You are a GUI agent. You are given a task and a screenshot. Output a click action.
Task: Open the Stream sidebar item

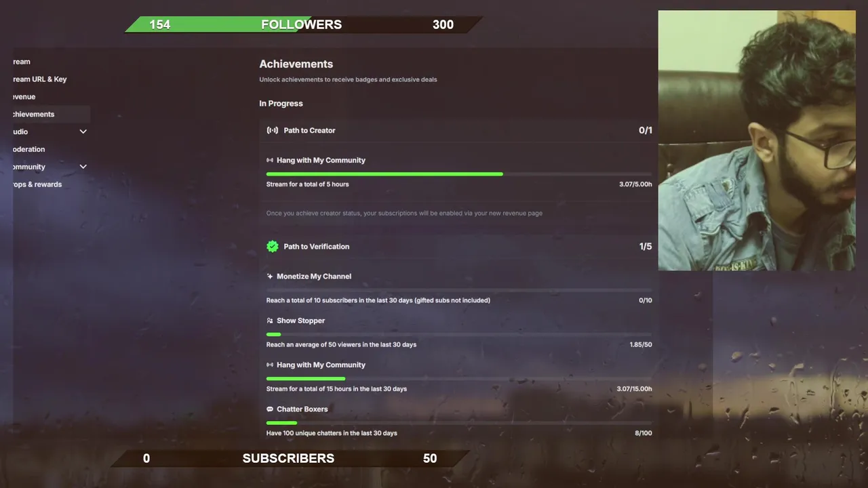22,62
